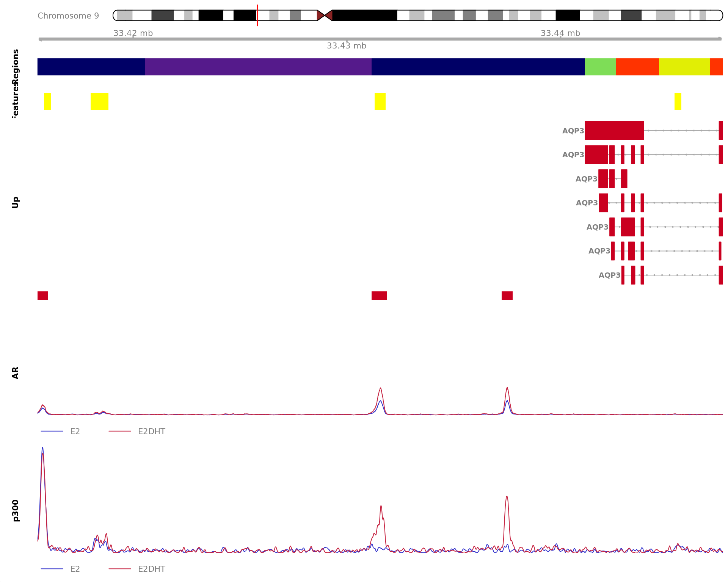Image resolution: width=728 pixels, height=582 pixels.
Task: Click the middle red peak box below transcripts
Action: point(379,296)
